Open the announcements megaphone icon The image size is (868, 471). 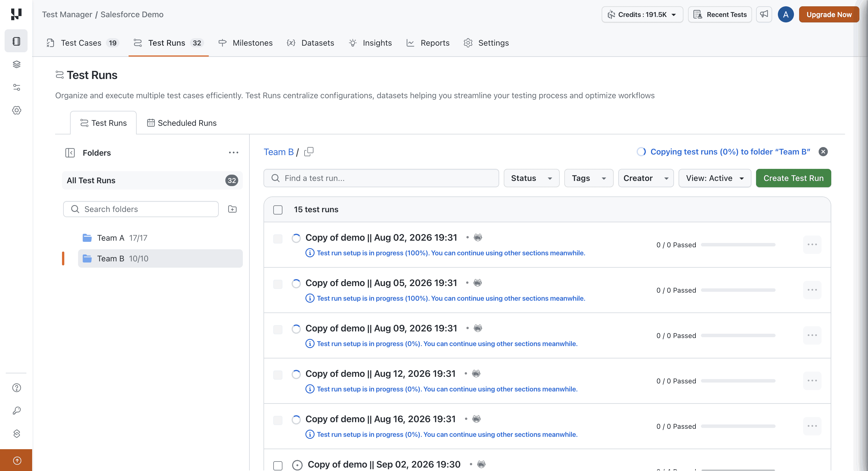[x=764, y=14]
